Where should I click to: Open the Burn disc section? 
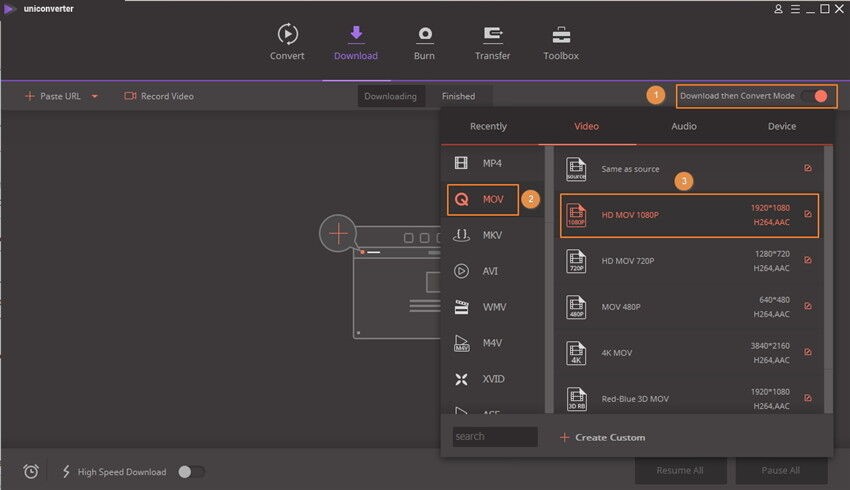point(425,35)
